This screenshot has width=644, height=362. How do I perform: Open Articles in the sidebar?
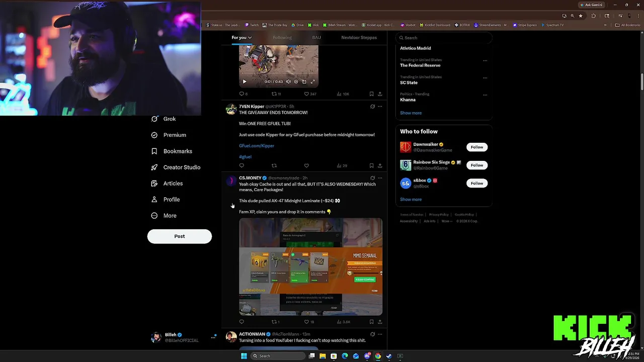click(x=167, y=184)
